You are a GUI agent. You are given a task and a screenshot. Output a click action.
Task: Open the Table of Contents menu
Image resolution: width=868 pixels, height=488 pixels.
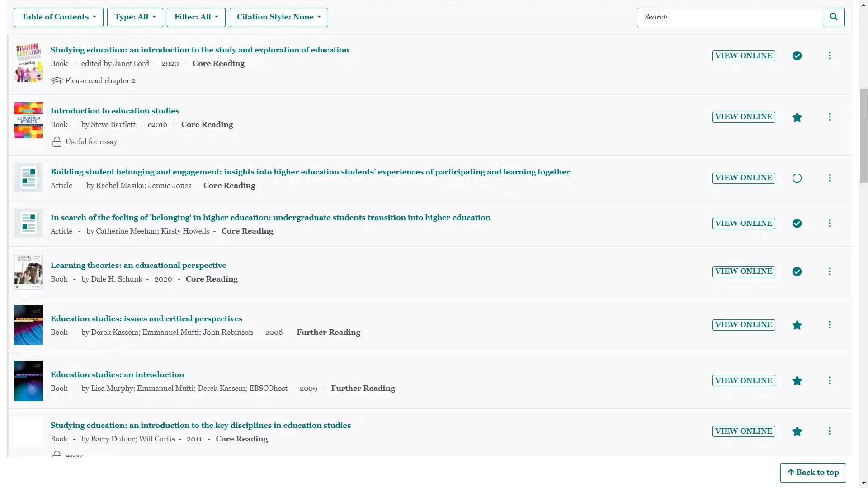[x=58, y=17]
